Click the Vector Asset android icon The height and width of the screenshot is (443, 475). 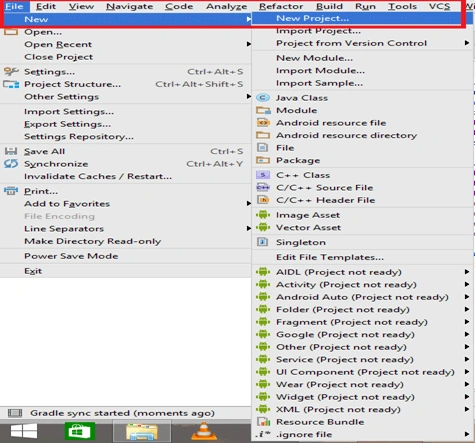[x=263, y=227]
